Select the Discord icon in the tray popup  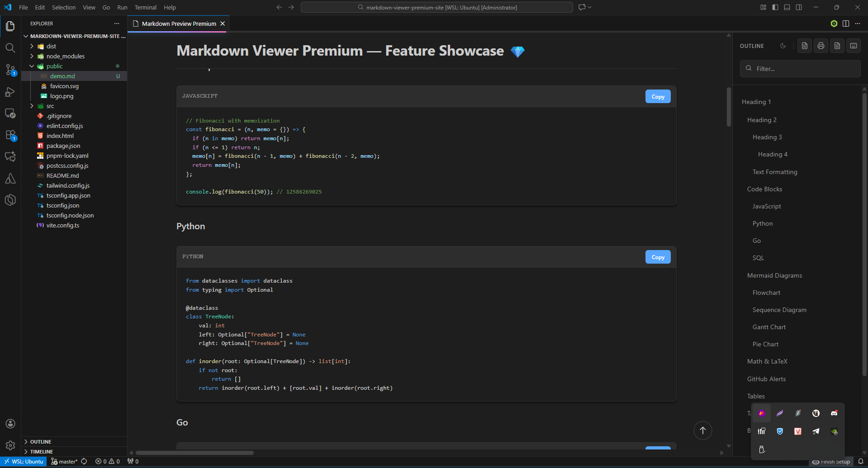point(834,413)
